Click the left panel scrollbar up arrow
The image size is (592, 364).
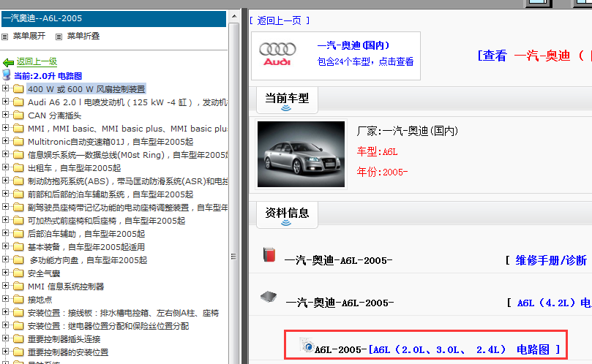tap(234, 16)
